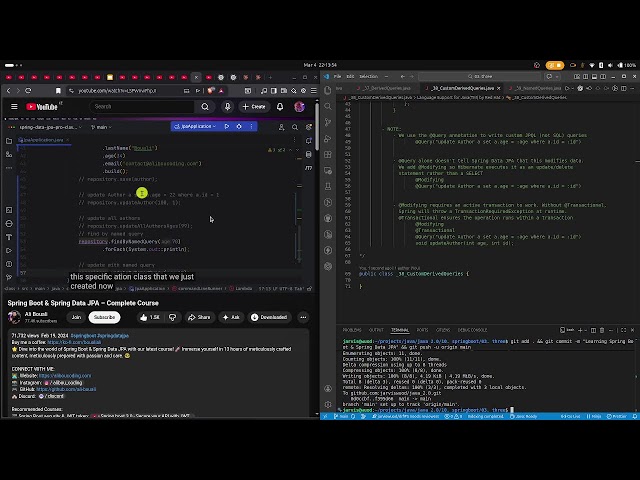Open Edit menu in VS Code
640x480 pixels.
(x=350, y=76)
